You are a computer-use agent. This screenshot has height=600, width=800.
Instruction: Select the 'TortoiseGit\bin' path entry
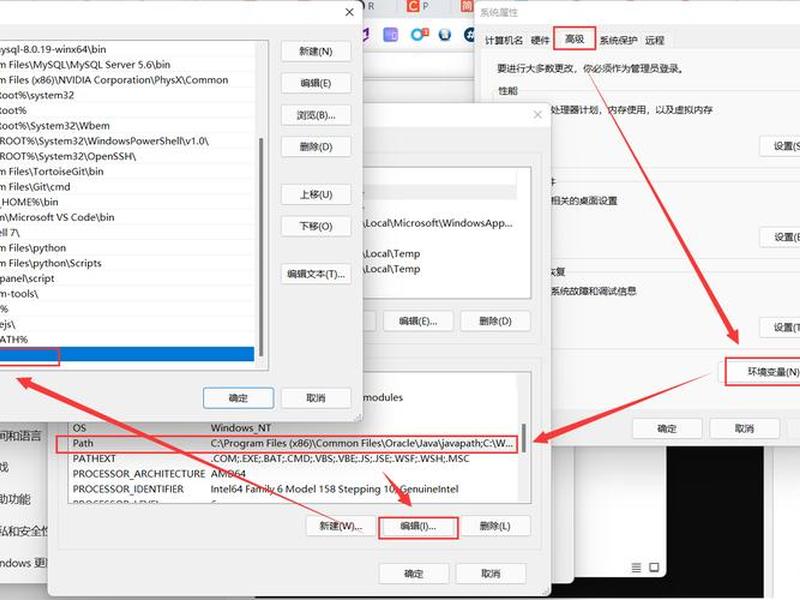click(x=127, y=172)
